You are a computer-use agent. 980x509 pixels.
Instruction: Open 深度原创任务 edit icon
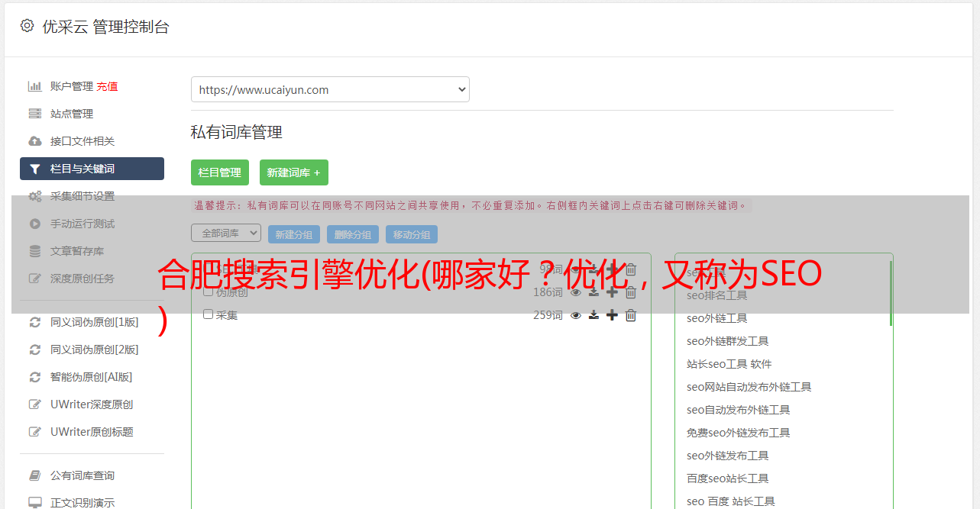tap(35, 279)
